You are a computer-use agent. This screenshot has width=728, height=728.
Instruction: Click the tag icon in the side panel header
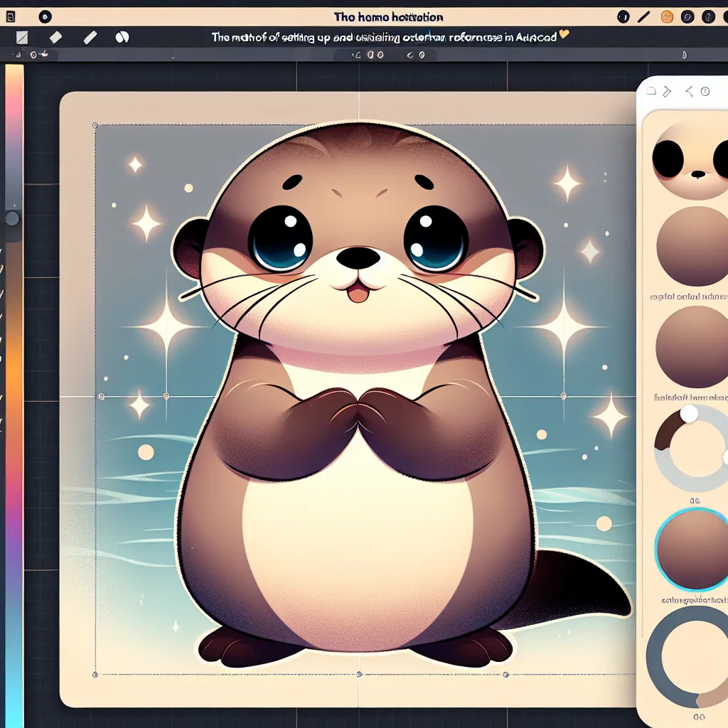point(667,91)
